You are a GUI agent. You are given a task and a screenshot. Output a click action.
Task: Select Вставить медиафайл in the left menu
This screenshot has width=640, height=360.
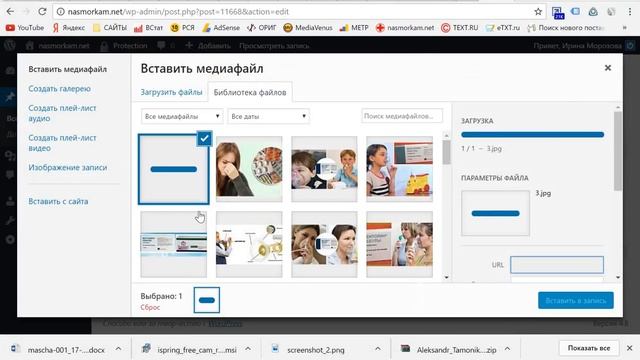(67, 69)
